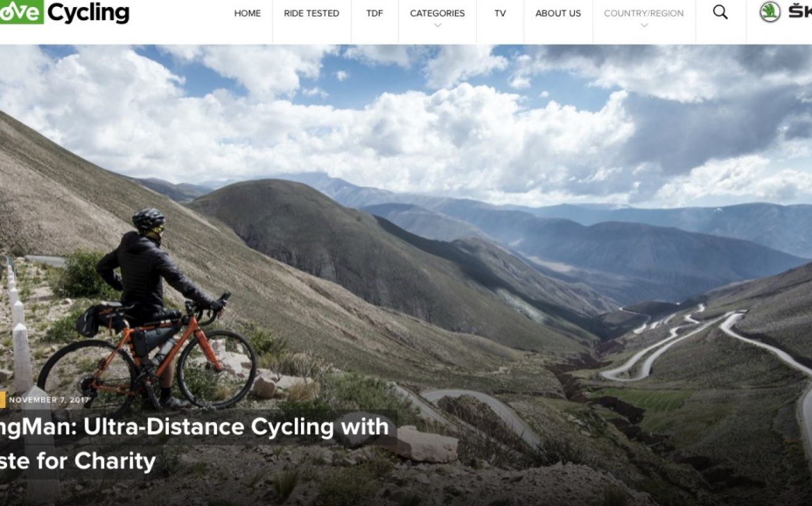812x506 pixels.
Task: Open the RIDE TESTED section
Action: (x=311, y=13)
